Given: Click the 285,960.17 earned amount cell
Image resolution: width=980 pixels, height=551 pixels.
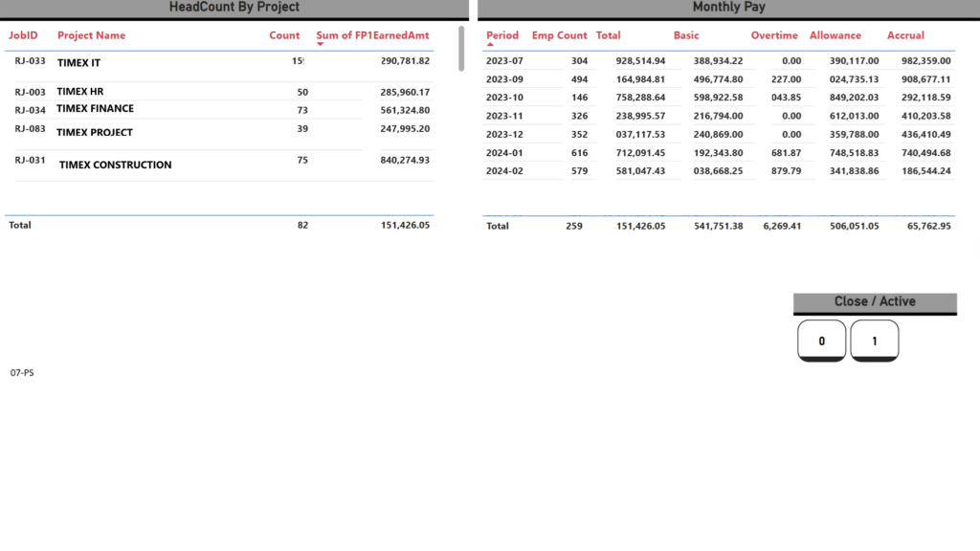Looking at the screenshot, I should [405, 93].
